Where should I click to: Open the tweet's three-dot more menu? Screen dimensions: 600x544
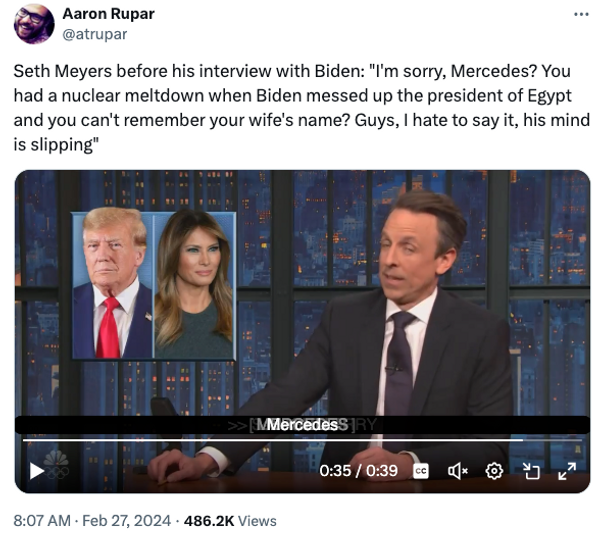[x=581, y=15]
